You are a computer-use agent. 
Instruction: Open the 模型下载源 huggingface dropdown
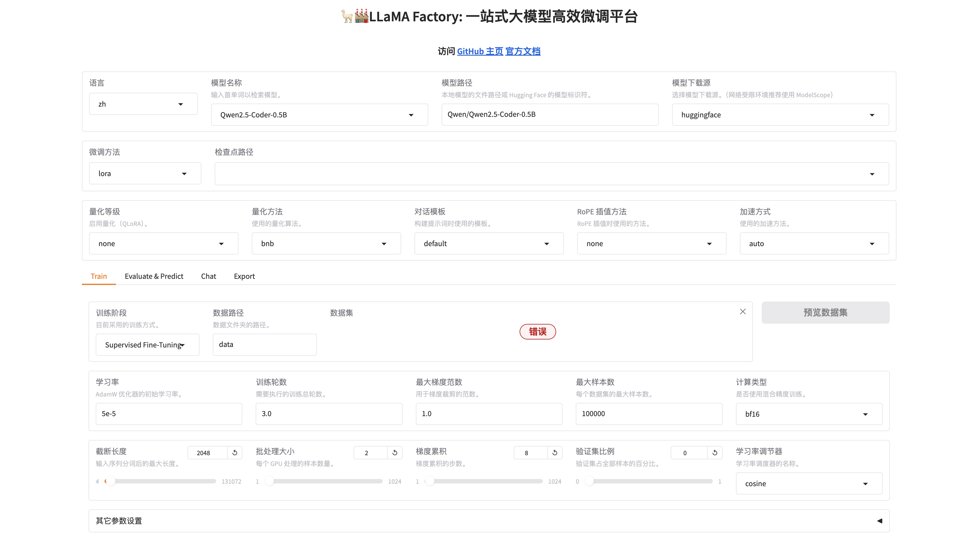point(780,115)
